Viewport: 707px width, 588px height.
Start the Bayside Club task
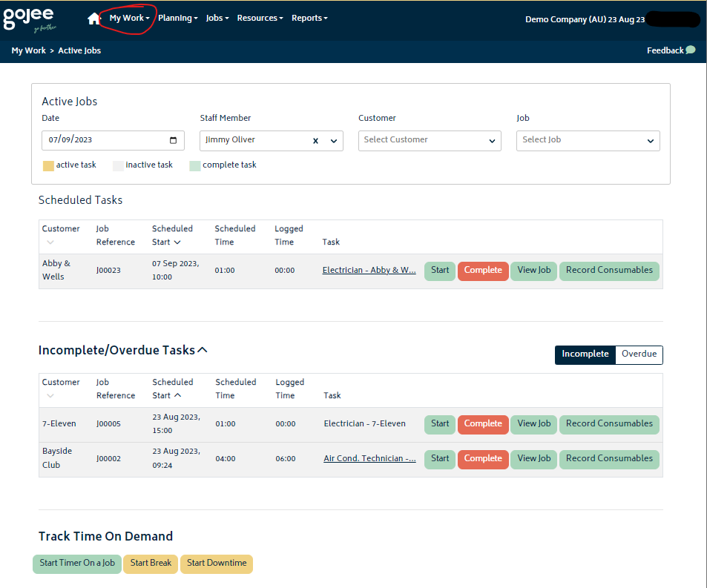(440, 459)
